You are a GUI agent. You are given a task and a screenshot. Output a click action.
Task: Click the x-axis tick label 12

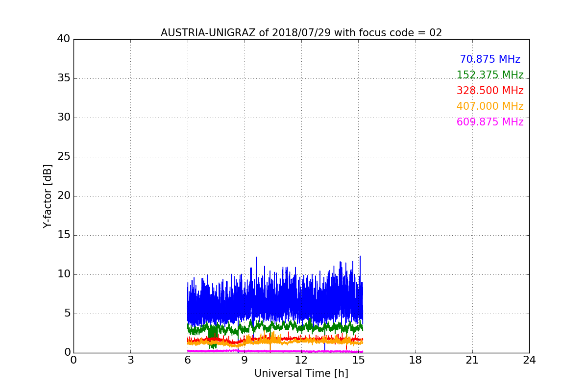pos(301,360)
